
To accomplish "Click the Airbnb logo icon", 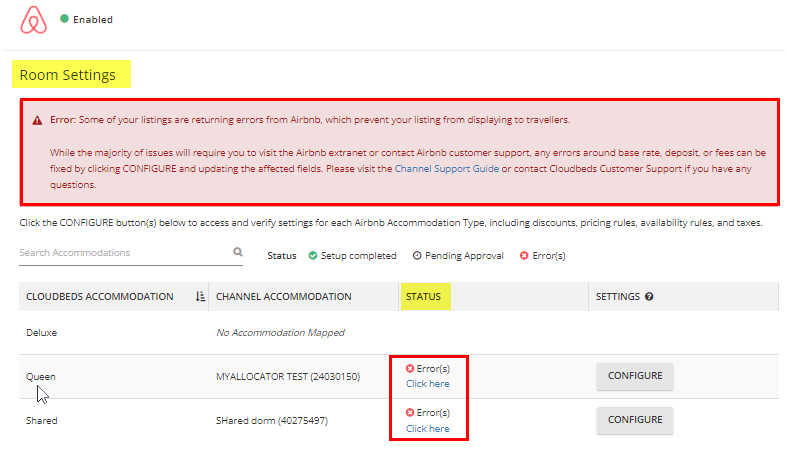I will (x=34, y=20).
